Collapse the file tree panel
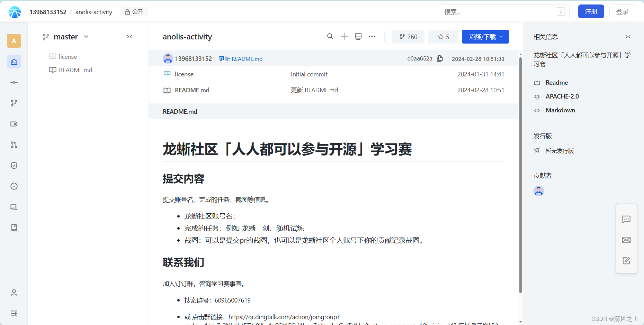 click(x=129, y=37)
